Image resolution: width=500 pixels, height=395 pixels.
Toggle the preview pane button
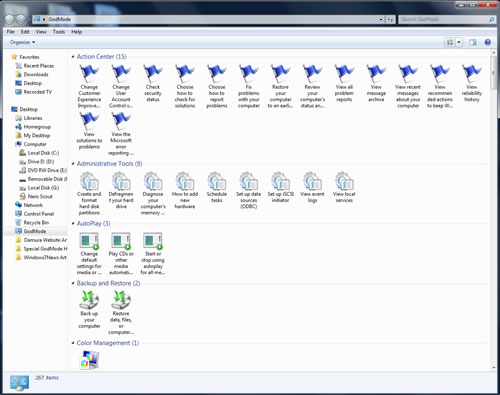473,42
